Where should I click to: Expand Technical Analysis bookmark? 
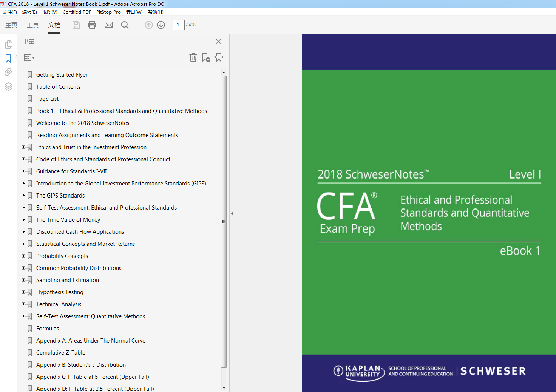[x=23, y=304]
